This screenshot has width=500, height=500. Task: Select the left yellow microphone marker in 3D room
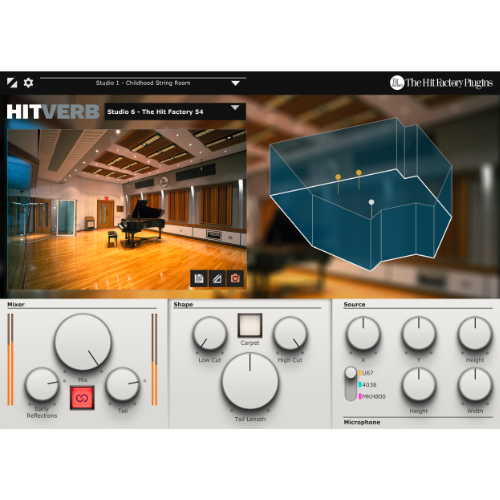pos(338,177)
